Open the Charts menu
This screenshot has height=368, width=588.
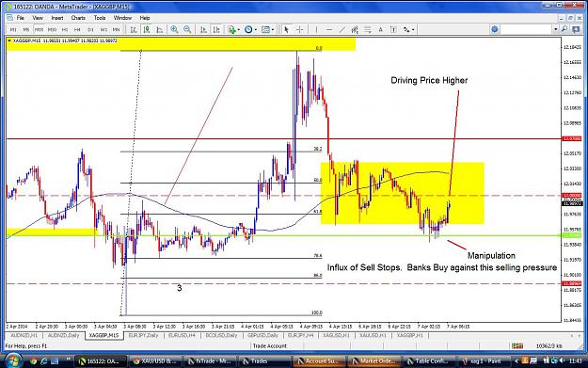[78, 18]
